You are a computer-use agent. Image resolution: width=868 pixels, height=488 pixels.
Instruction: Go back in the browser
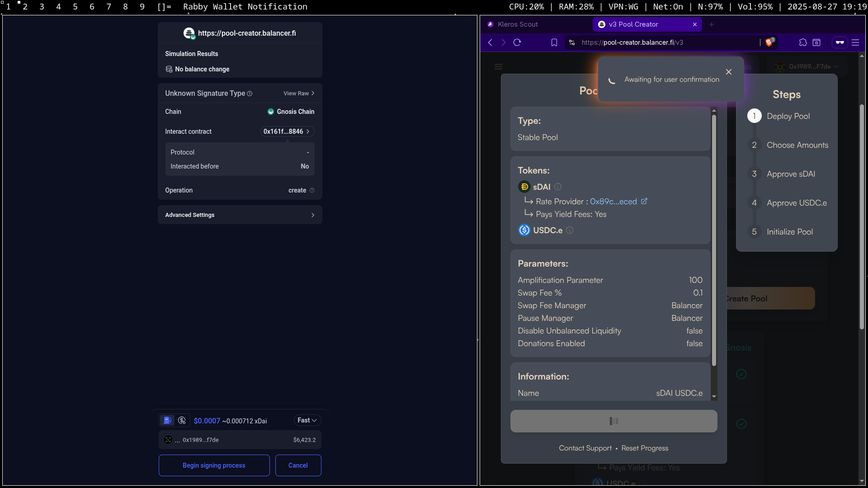(x=490, y=42)
